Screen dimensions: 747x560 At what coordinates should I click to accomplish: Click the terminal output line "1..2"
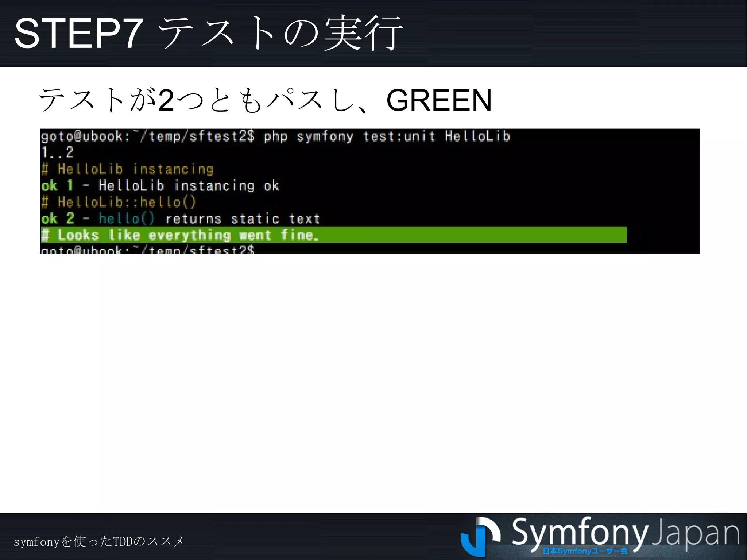57,152
